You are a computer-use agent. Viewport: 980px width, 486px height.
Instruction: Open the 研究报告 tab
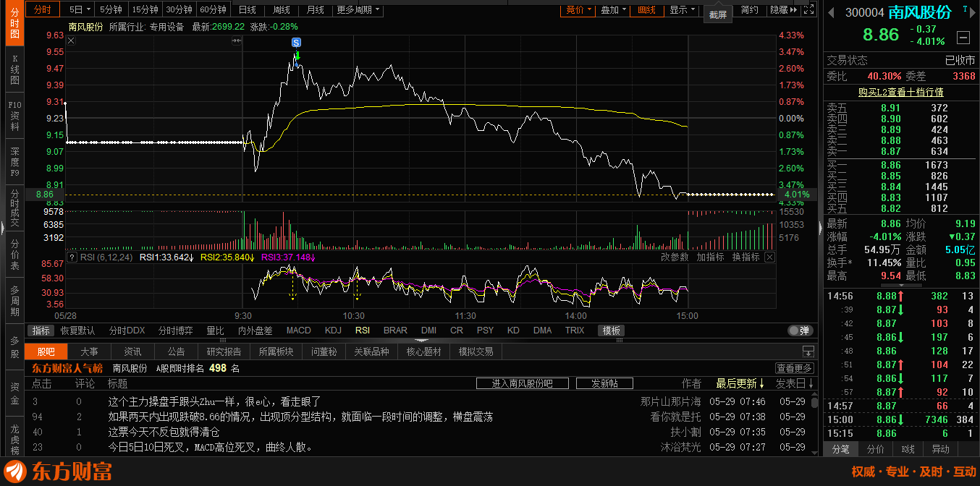coord(224,351)
